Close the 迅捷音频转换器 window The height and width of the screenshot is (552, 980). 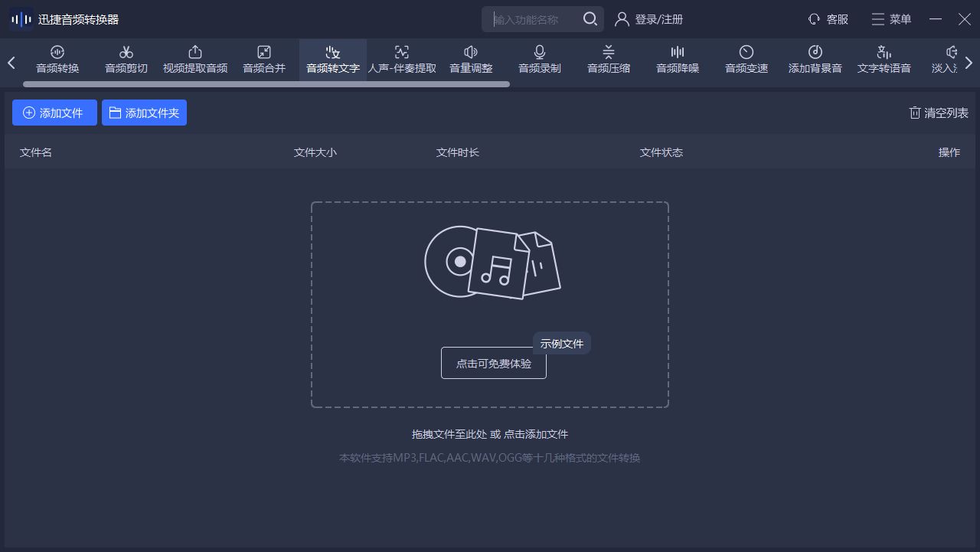click(965, 19)
